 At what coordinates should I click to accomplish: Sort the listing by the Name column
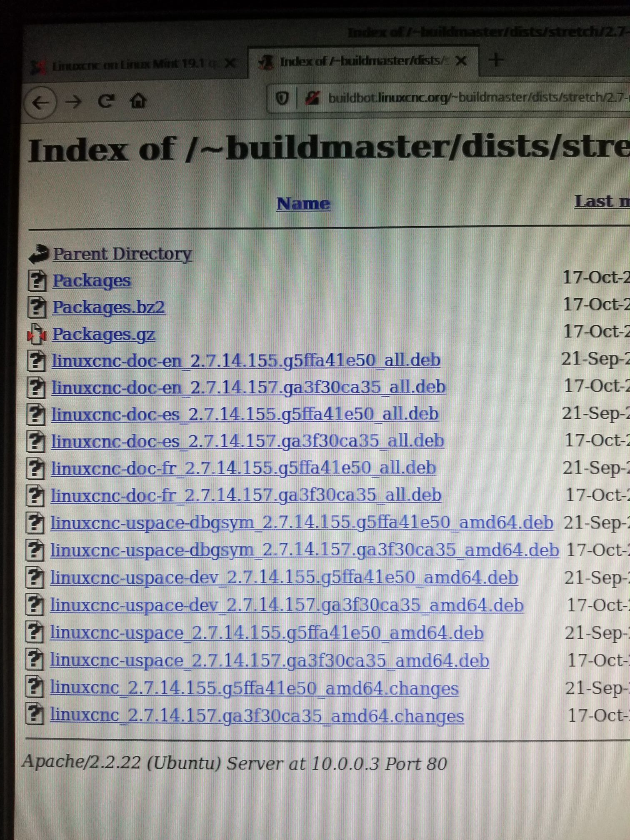click(303, 203)
